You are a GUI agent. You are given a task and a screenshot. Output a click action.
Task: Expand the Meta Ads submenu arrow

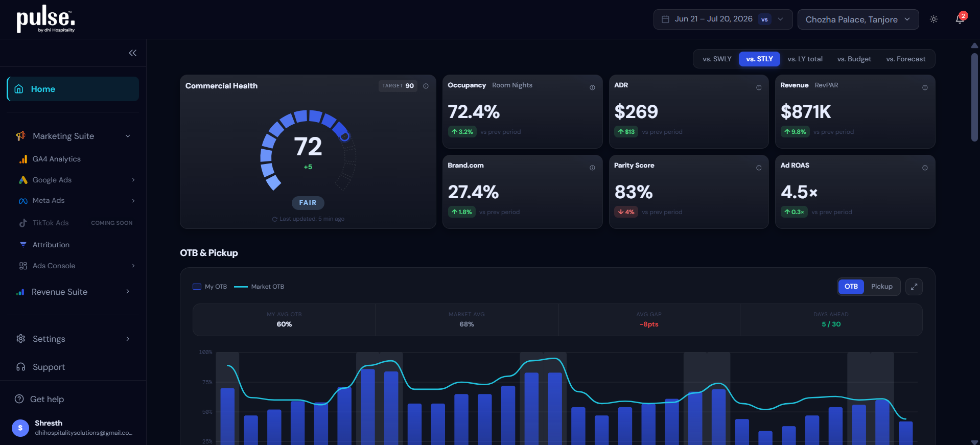click(133, 201)
